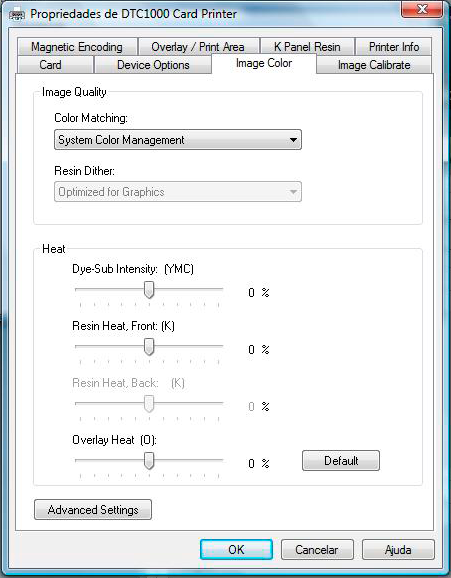Click the Color Matching dropdown arrow
The width and height of the screenshot is (451, 578).
(x=293, y=140)
